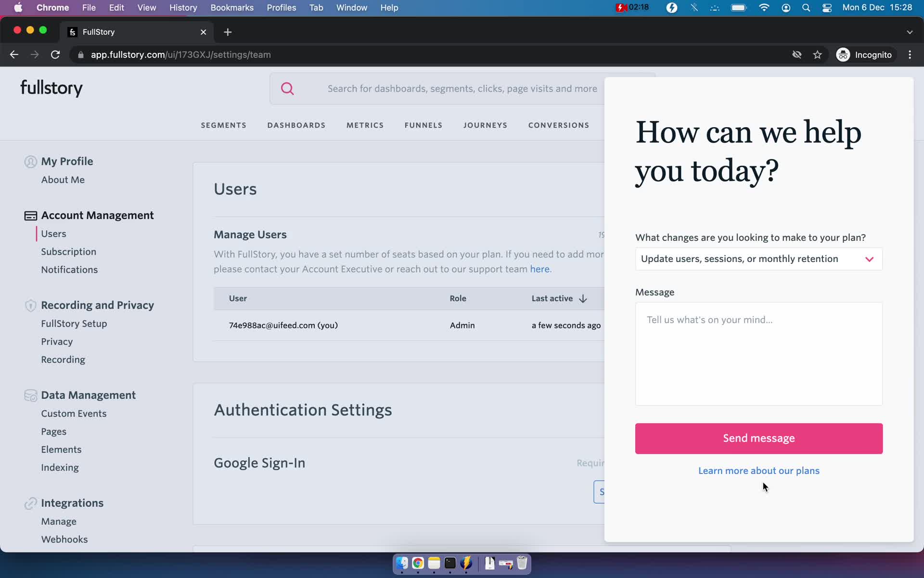
Task: Click the Recording and Privacy shield icon
Action: (x=30, y=305)
